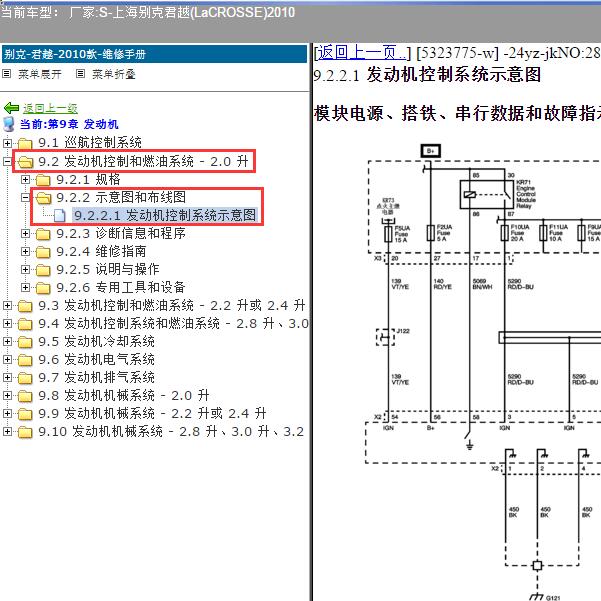Screen dimensions: 601x601
Task: Expand the 9.2.6 专用工具和设备 node
Action: point(25,287)
